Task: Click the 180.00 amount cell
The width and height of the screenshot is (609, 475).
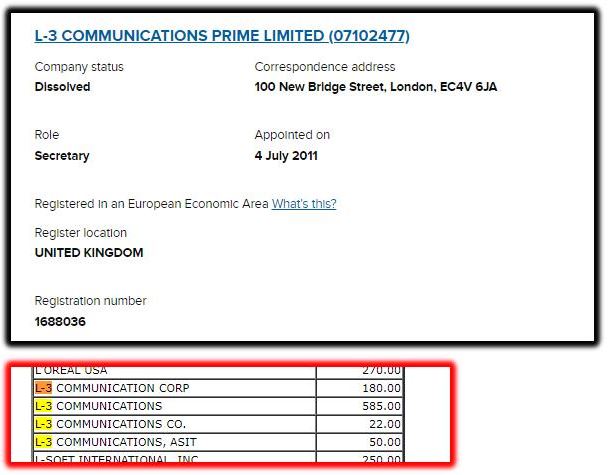Action: point(360,388)
